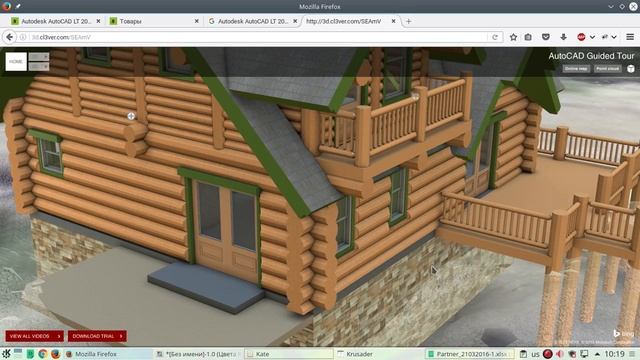The image size is (640, 360).
Task: Click the desktop pager icon in taskbar
Action: [18, 353]
